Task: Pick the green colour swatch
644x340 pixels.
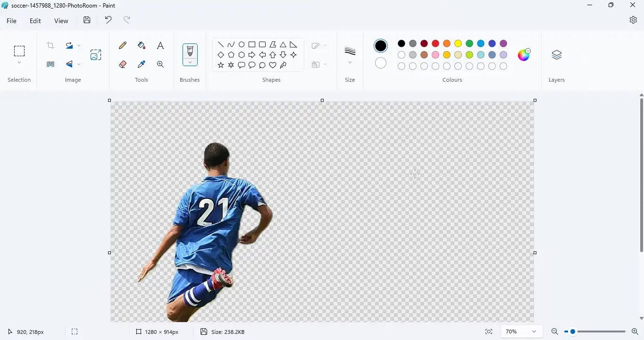Action: (x=469, y=43)
